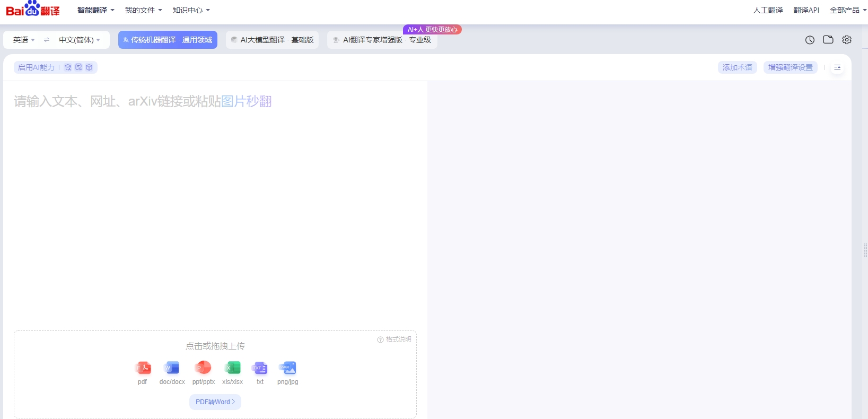868x419 pixels.
Task: Click the second AI ability icon (document search)
Action: (78, 67)
